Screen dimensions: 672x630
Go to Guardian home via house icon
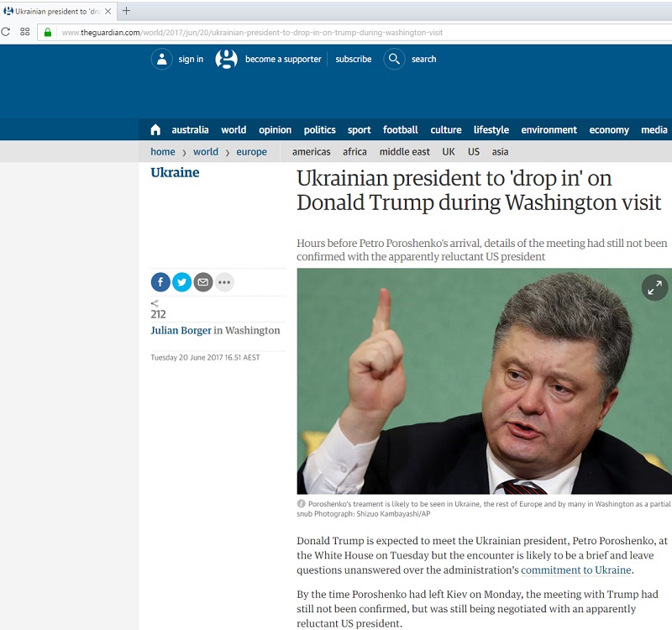155,130
